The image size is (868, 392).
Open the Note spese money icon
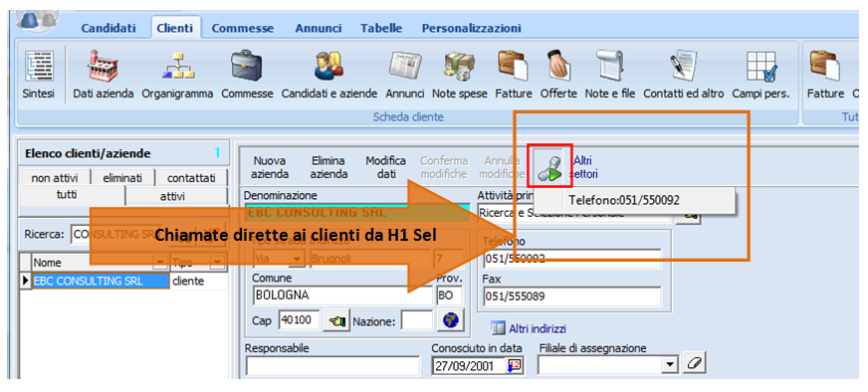click(x=460, y=76)
